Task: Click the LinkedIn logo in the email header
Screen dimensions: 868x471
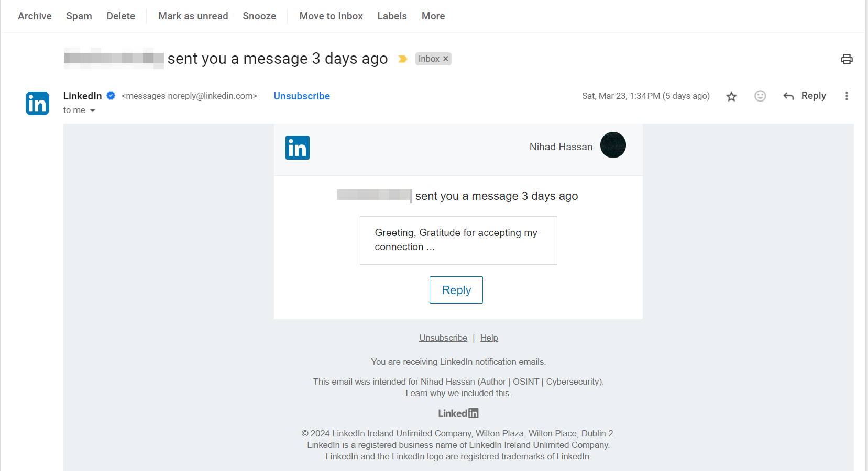Action: [x=298, y=148]
